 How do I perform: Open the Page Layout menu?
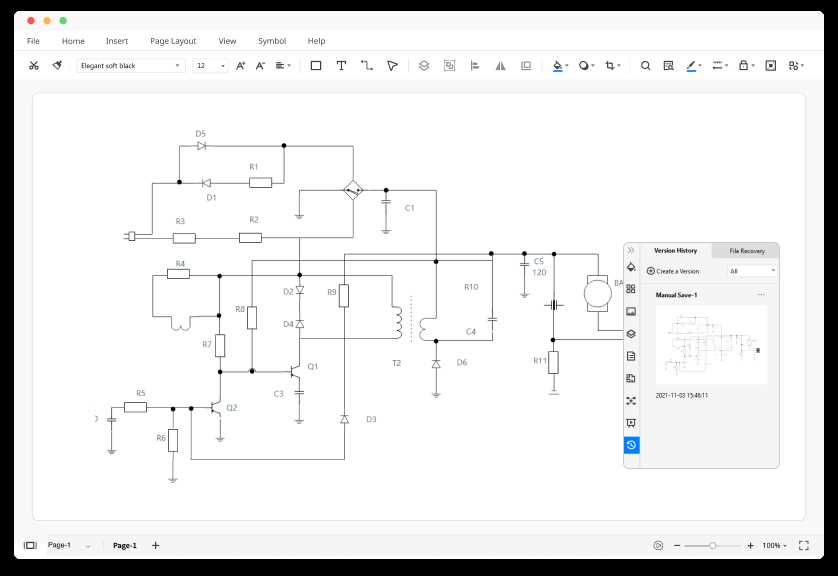coord(173,41)
